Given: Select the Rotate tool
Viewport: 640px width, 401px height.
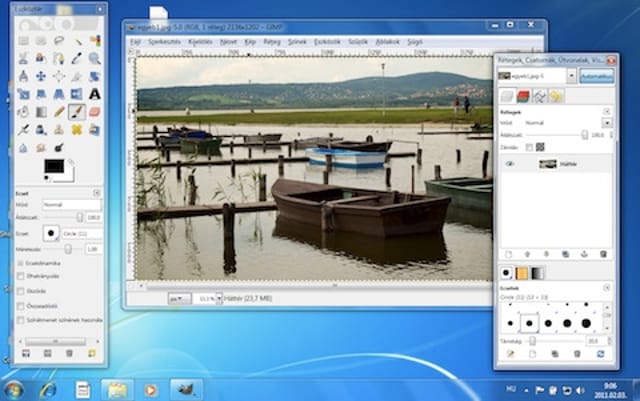Looking at the screenshot, I should tap(95, 76).
